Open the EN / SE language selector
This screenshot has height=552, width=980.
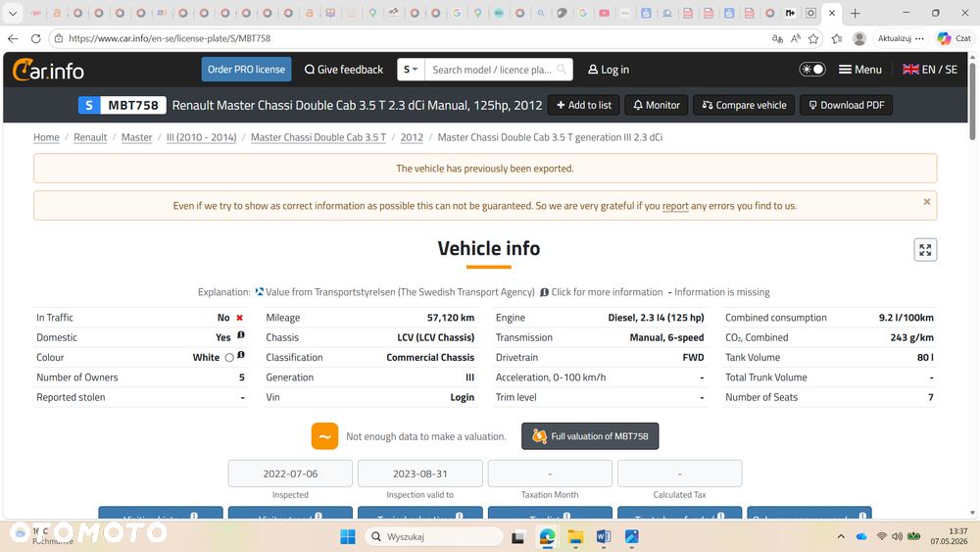tap(929, 70)
